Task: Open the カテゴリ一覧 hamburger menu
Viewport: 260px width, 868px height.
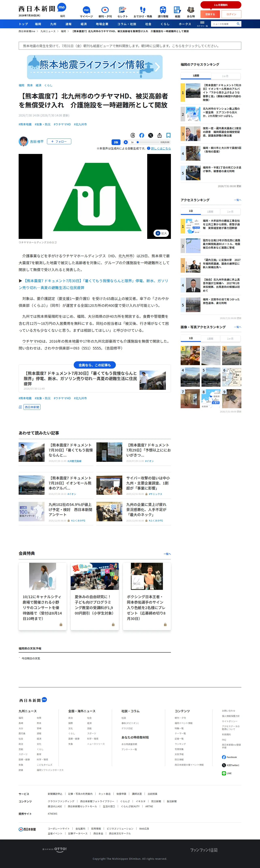Action: tap(202, 24)
